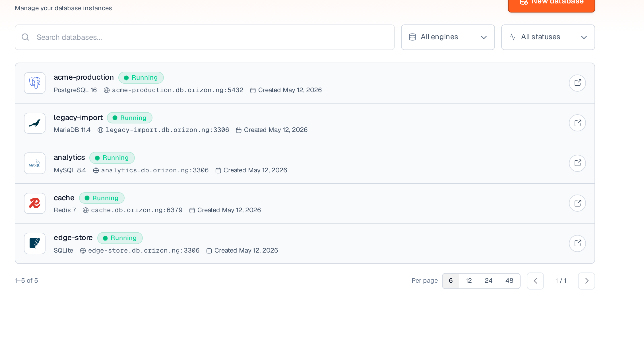The image size is (644, 347).
Task: Set per page to 12
Action: pyautogui.click(x=469, y=281)
